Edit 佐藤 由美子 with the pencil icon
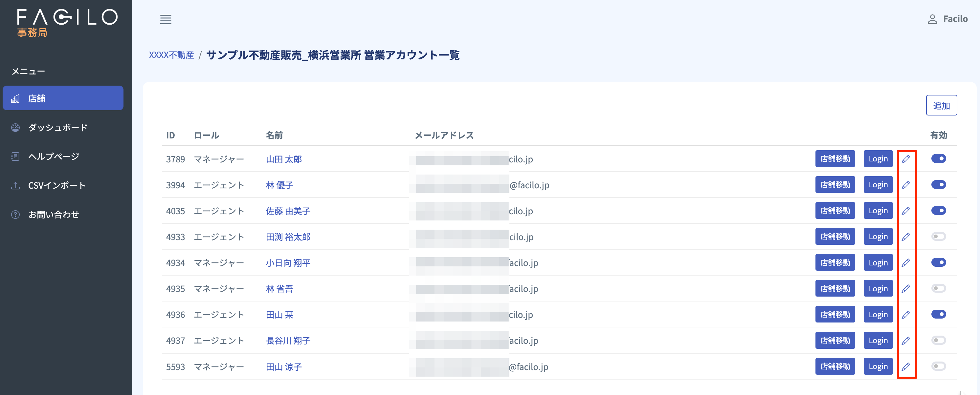The image size is (980, 395). (x=906, y=211)
